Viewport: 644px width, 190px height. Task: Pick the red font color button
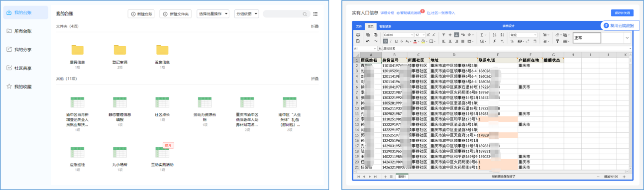[415, 41]
